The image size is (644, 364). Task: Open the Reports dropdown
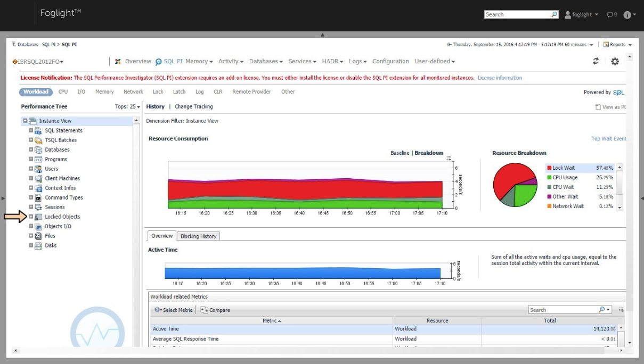coord(618,45)
